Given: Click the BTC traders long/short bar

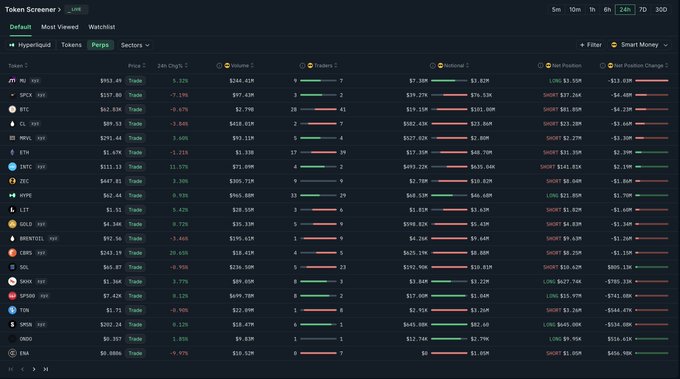Looking at the screenshot, I should click(x=318, y=109).
